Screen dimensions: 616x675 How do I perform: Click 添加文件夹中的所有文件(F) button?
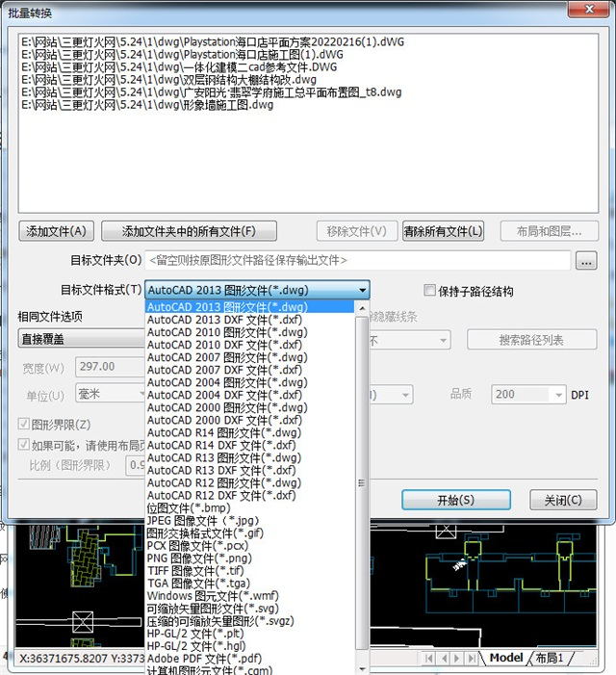click(x=189, y=231)
